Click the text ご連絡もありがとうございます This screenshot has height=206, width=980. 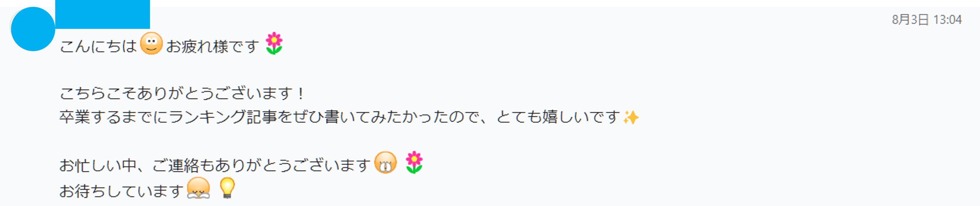click(261, 165)
